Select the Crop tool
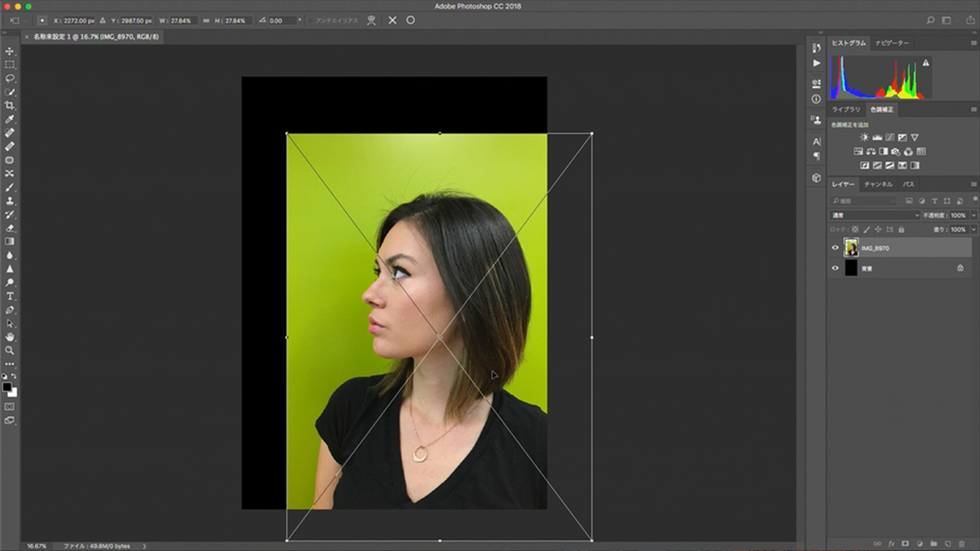This screenshot has height=551, width=980. (10, 106)
